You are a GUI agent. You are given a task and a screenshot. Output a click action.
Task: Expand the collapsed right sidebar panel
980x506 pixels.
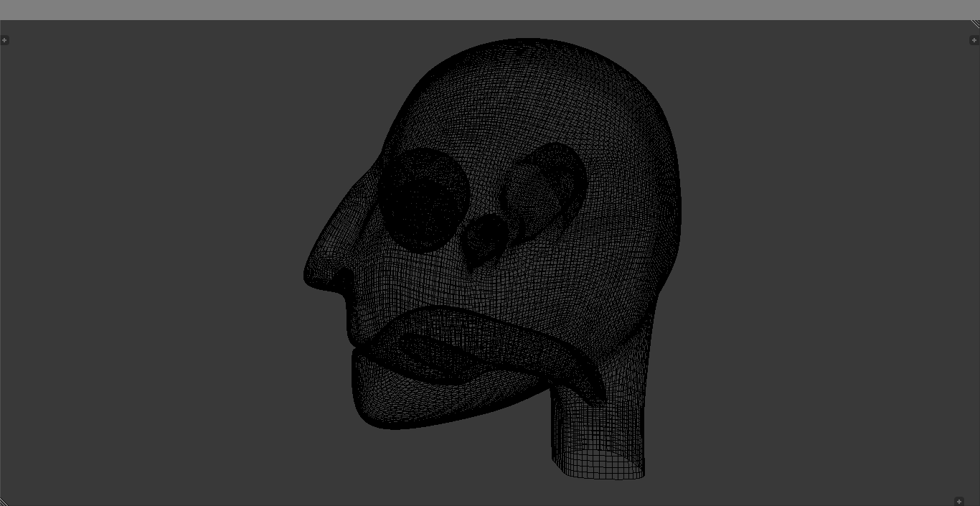click(x=975, y=40)
